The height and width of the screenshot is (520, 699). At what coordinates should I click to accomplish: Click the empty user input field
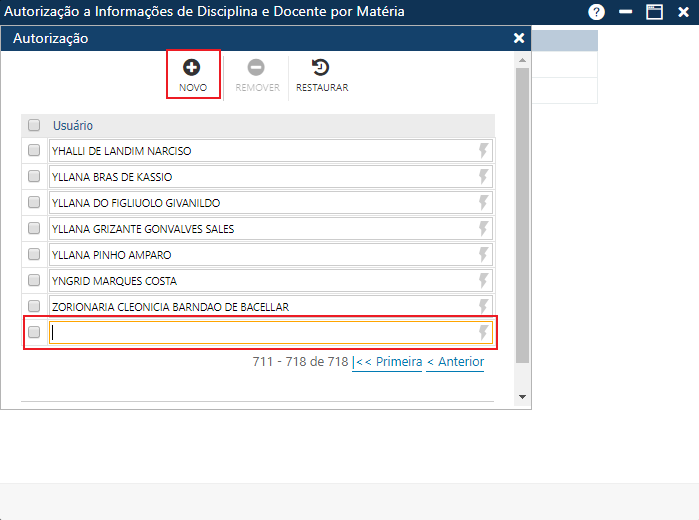[x=260, y=333]
